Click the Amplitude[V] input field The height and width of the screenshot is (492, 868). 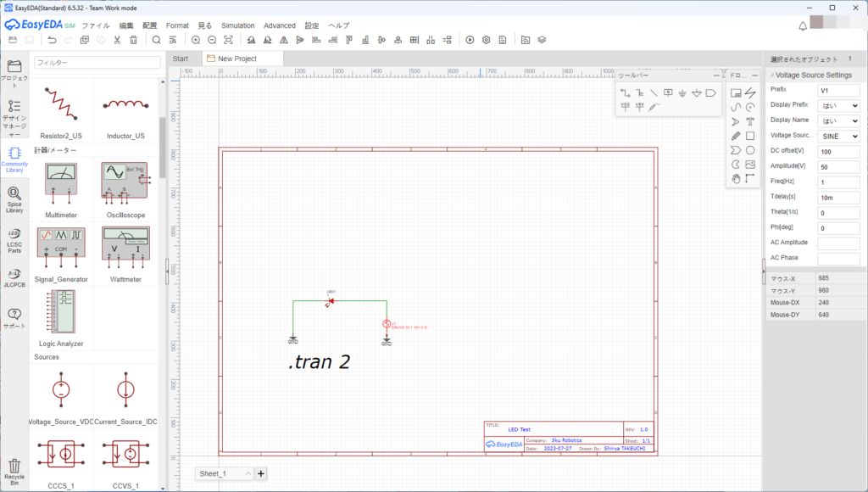point(838,167)
